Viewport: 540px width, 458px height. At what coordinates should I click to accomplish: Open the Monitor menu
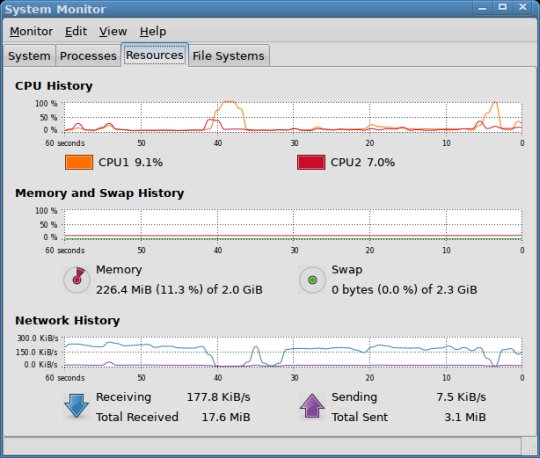pos(31,31)
